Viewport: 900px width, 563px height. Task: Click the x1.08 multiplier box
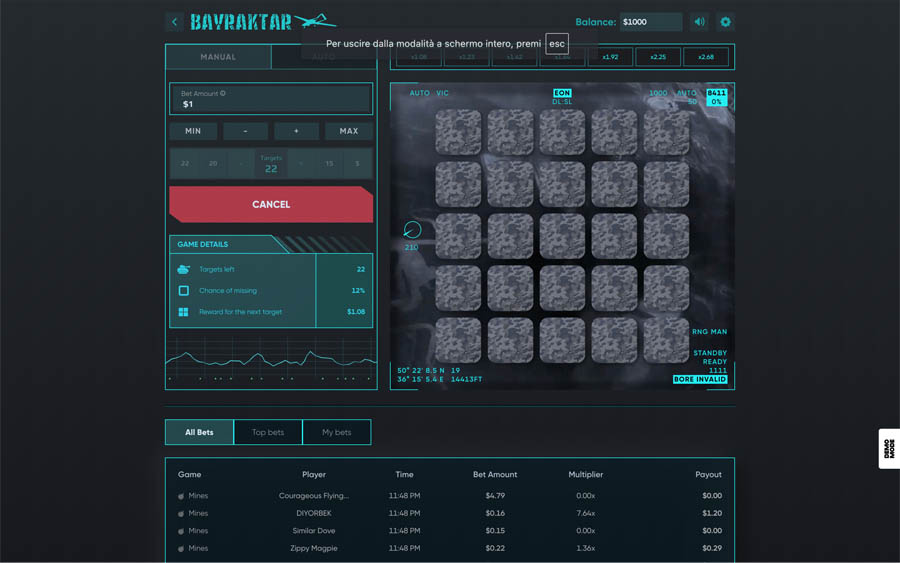(419, 57)
